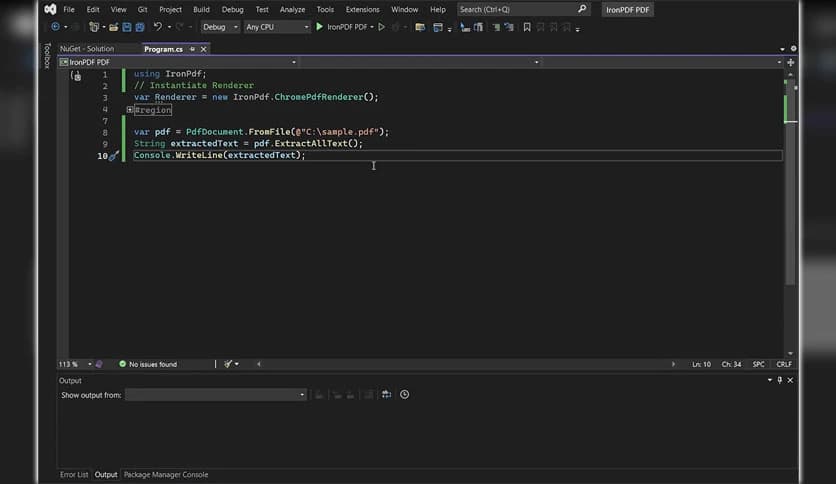The height and width of the screenshot is (484, 836).
Task: Toggle auto-hide pin on Output panel
Action: pyautogui.click(x=780, y=380)
